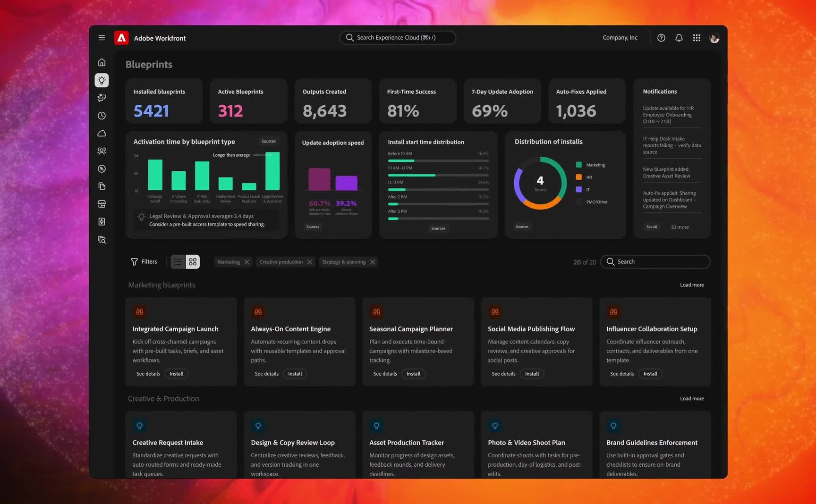The height and width of the screenshot is (504, 816).
Task: Remove the Marketing filter chip
Action: click(246, 262)
